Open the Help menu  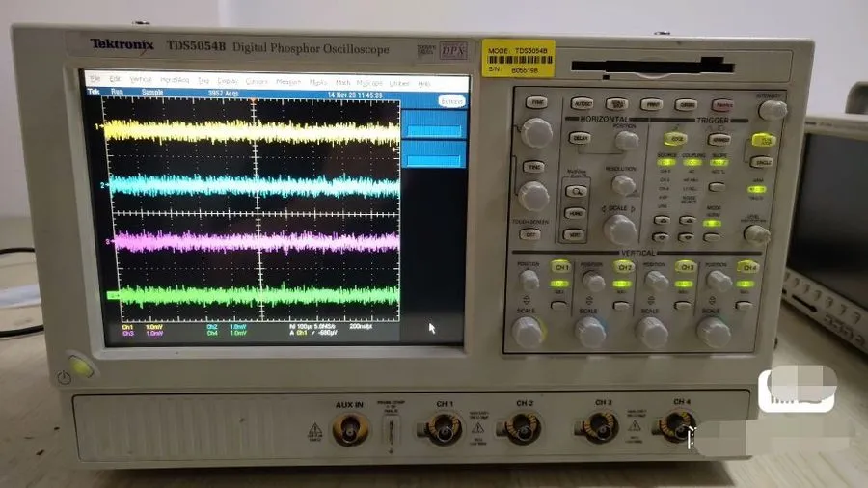(x=424, y=84)
